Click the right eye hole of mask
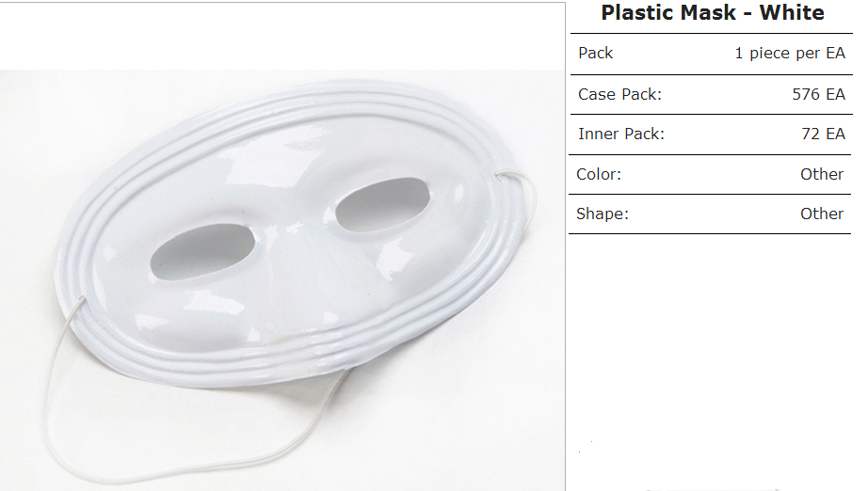 coord(383,205)
